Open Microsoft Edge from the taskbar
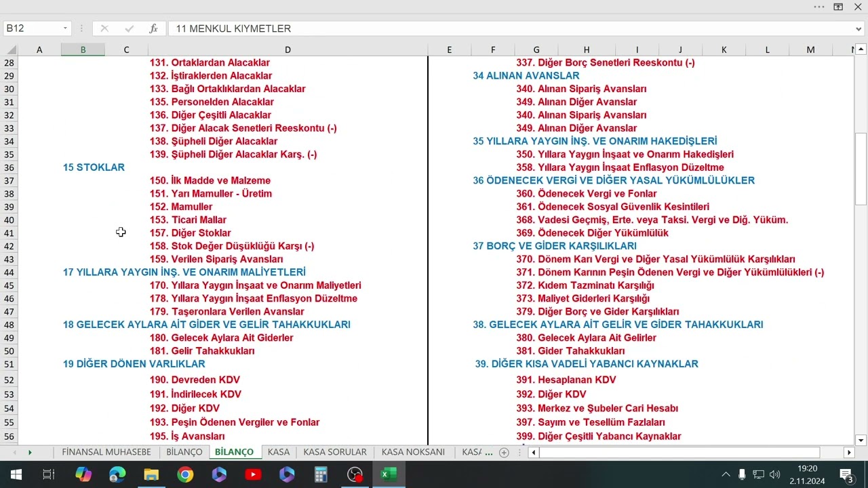 point(117,474)
